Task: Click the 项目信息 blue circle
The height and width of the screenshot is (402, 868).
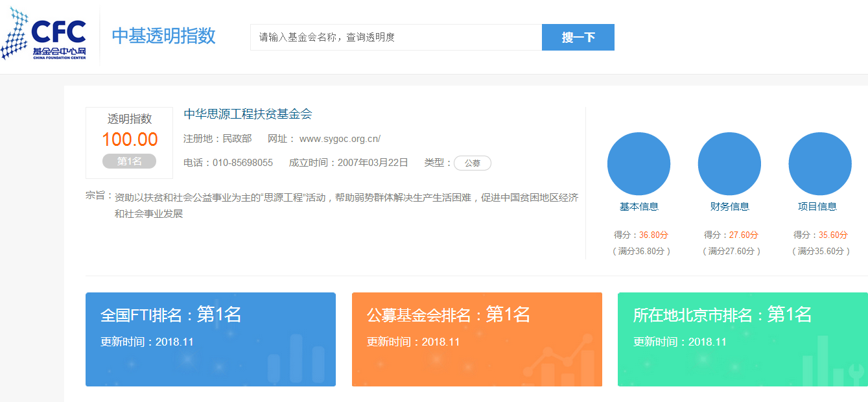Action: pyautogui.click(x=820, y=164)
